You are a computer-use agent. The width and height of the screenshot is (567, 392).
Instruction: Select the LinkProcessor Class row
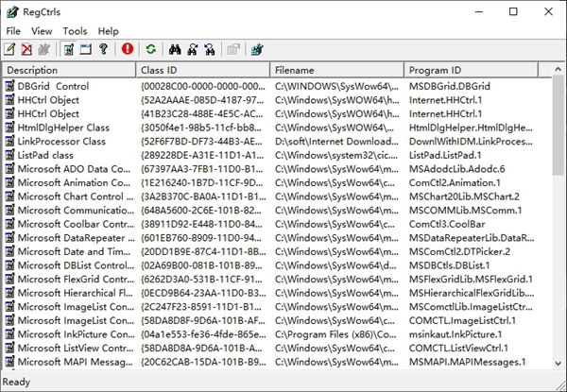coord(277,142)
